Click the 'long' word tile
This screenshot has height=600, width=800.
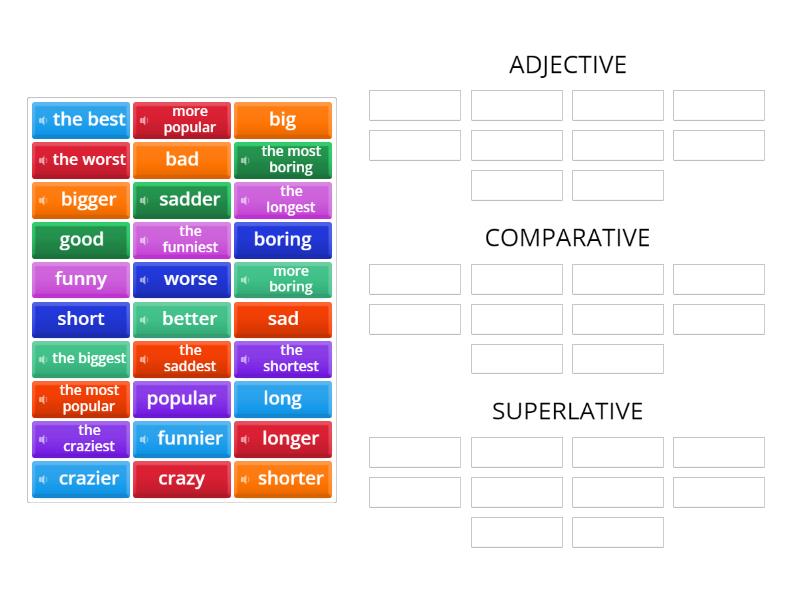tap(283, 399)
